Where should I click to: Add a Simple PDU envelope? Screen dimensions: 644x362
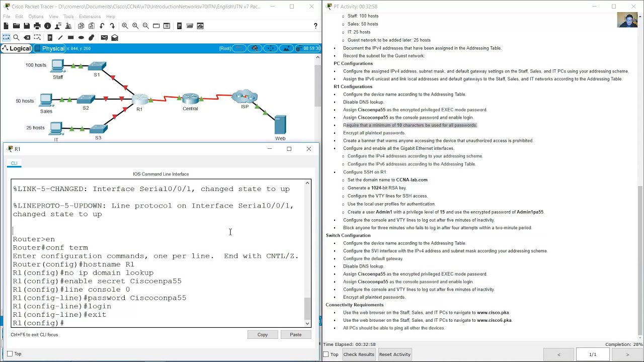click(x=104, y=37)
